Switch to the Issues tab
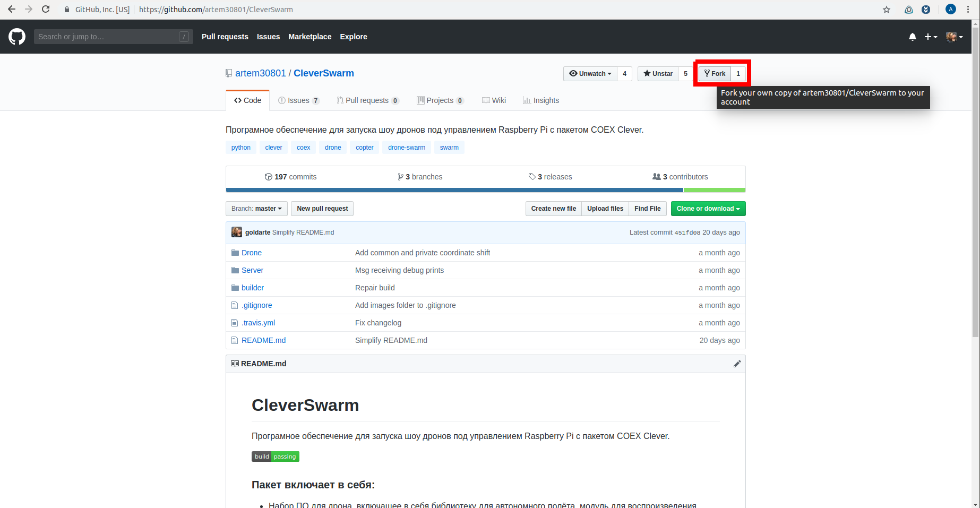The width and height of the screenshot is (980, 508). [298, 100]
